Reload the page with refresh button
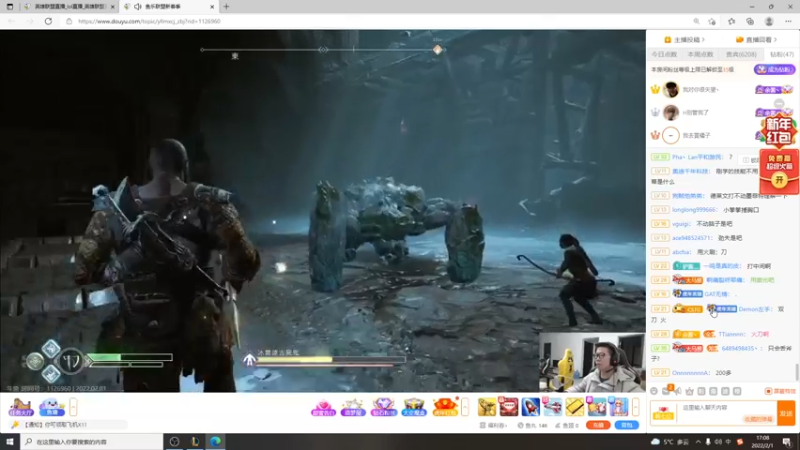800x450 pixels. click(48, 21)
